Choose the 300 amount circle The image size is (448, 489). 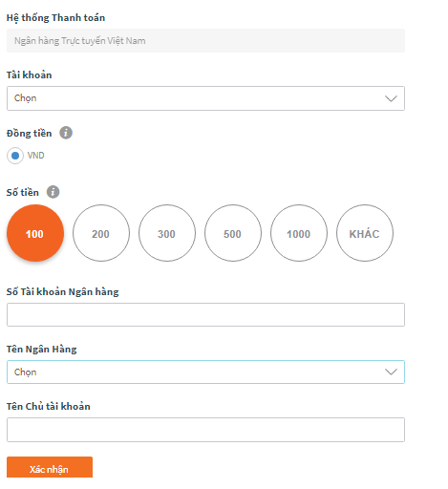coord(167,233)
